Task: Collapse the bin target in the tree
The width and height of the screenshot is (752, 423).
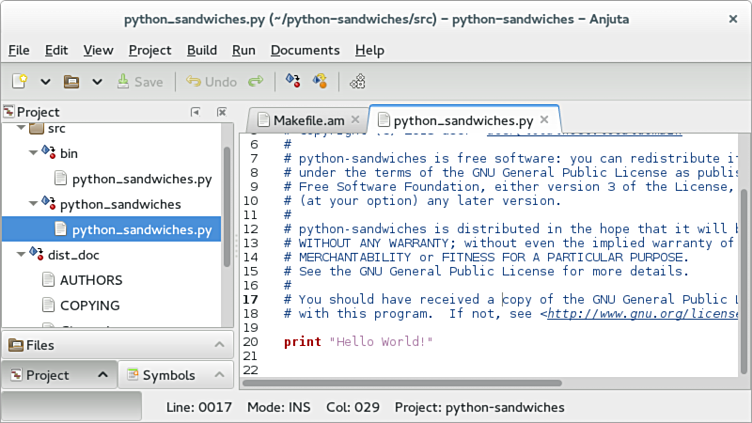Action: [32, 154]
